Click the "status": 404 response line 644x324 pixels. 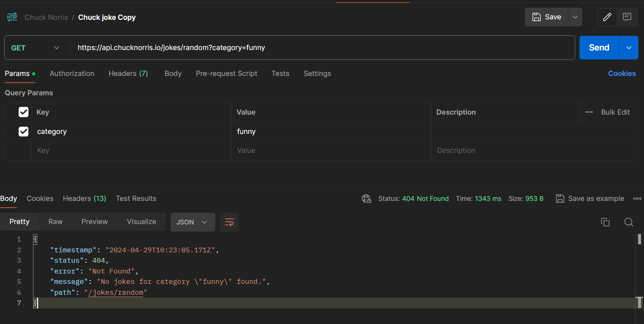pyautogui.click(x=80, y=260)
